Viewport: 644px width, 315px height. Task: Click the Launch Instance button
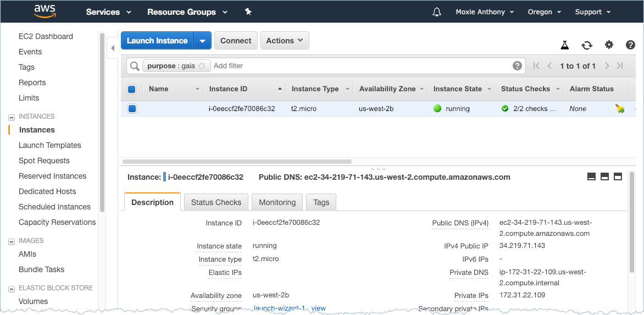point(157,41)
